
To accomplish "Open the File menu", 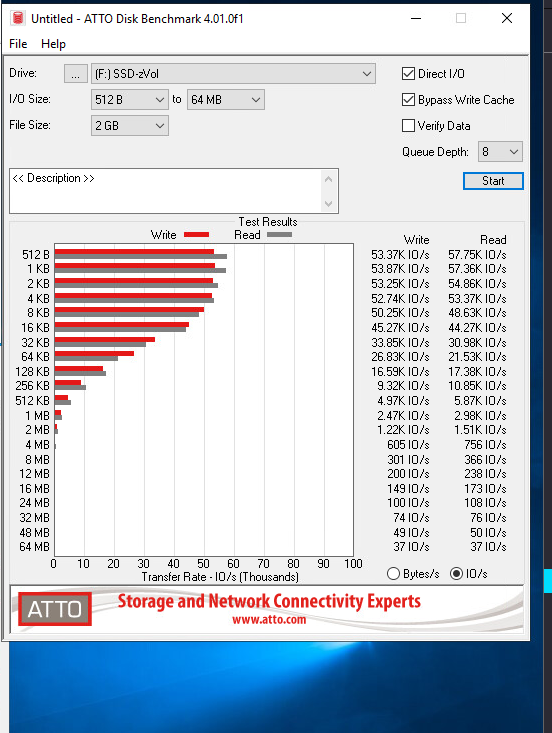I will [18, 44].
